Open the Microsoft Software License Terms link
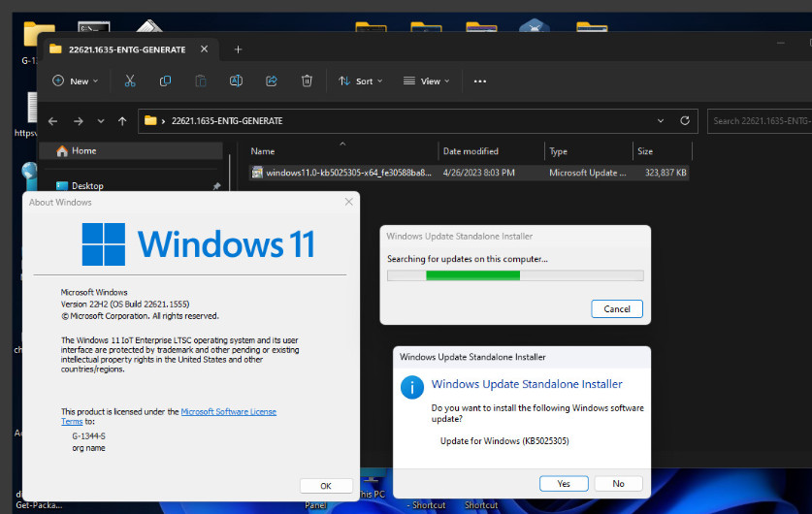This screenshot has height=514, width=812. 228,412
